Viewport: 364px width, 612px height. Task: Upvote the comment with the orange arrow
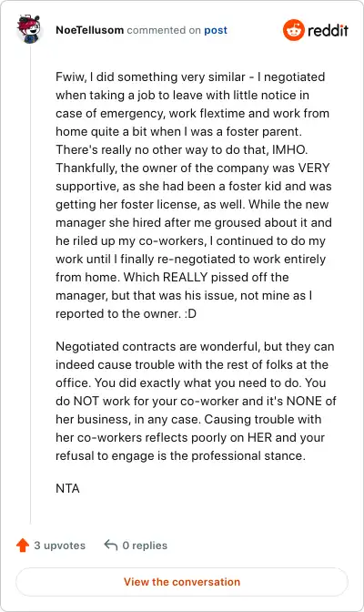(23, 546)
